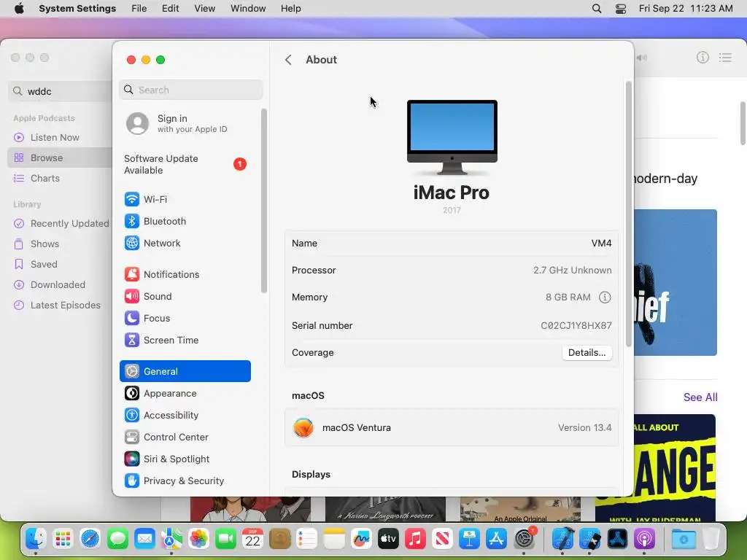Open Photos from the Dock

[x=198, y=539]
